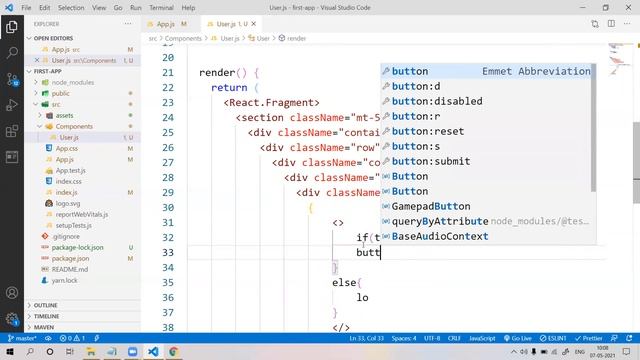Screen dimensions: 640x360
Task: Open index.css in the file tree
Action: point(68,181)
